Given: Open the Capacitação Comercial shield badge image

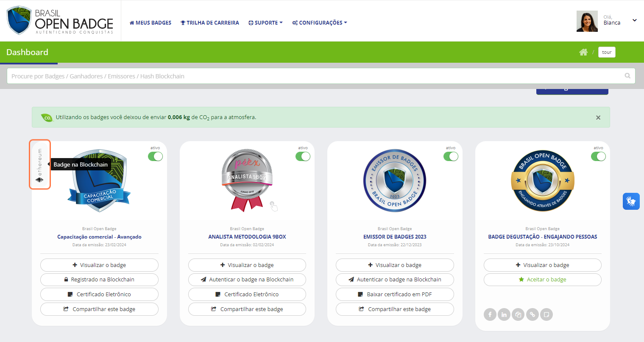Looking at the screenshot, I should tap(99, 181).
